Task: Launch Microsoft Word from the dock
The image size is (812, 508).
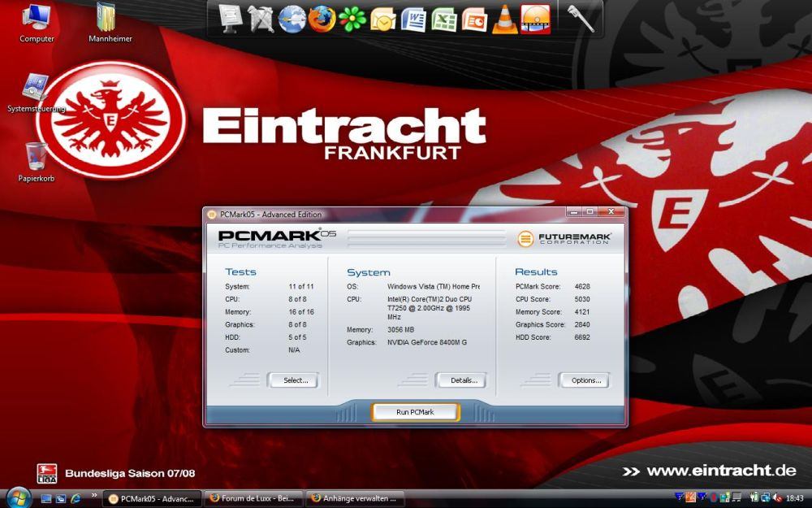Action: [x=413, y=20]
